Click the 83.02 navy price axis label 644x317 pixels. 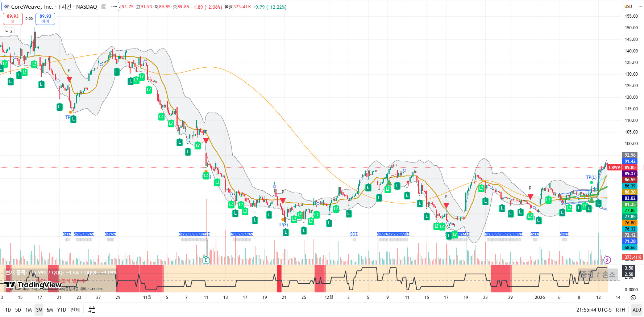coord(630,198)
